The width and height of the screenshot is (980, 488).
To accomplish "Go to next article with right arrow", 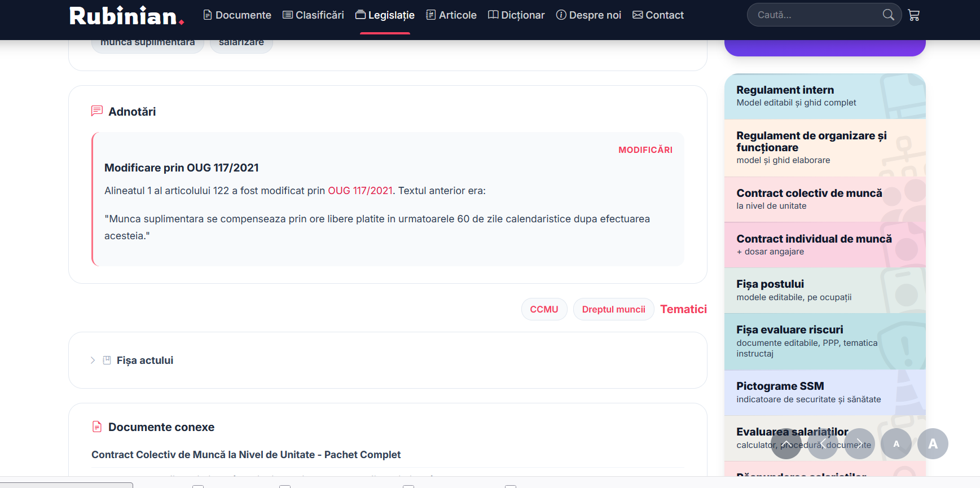I will (859, 443).
